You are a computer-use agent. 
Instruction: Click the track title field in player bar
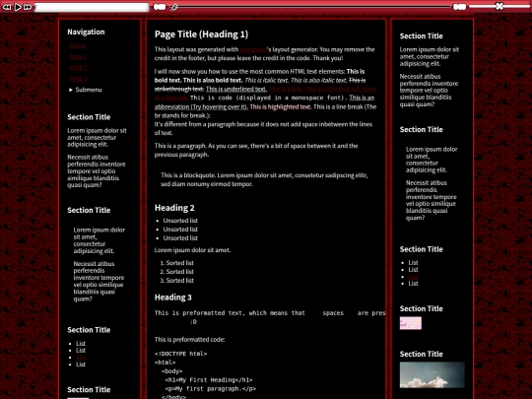click(92, 7)
